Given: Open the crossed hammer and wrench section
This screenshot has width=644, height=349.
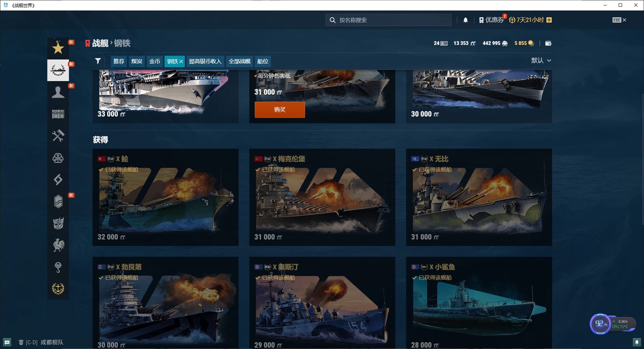Looking at the screenshot, I should coord(58,136).
